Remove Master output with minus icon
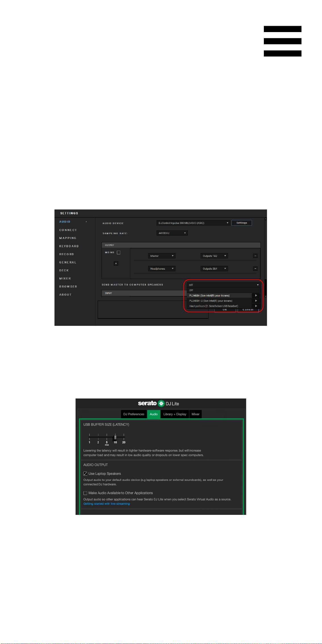The width and height of the screenshot is (322, 644). click(255, 256)
